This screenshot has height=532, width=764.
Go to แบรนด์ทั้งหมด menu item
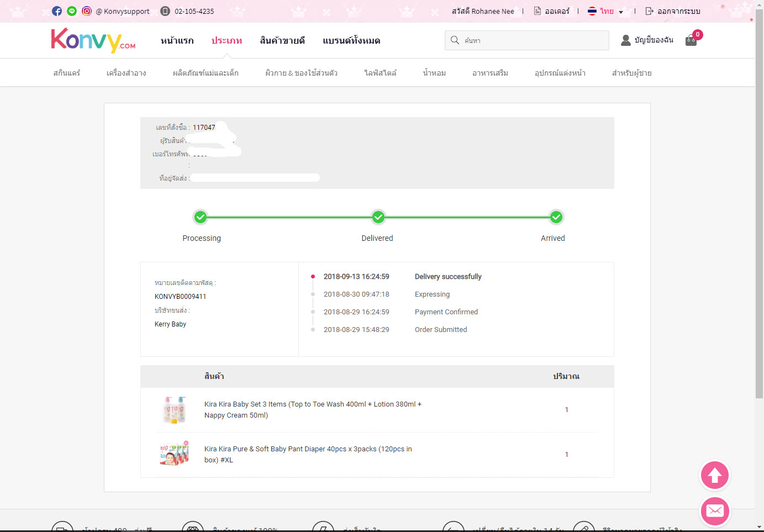click(x=351, y=40)
